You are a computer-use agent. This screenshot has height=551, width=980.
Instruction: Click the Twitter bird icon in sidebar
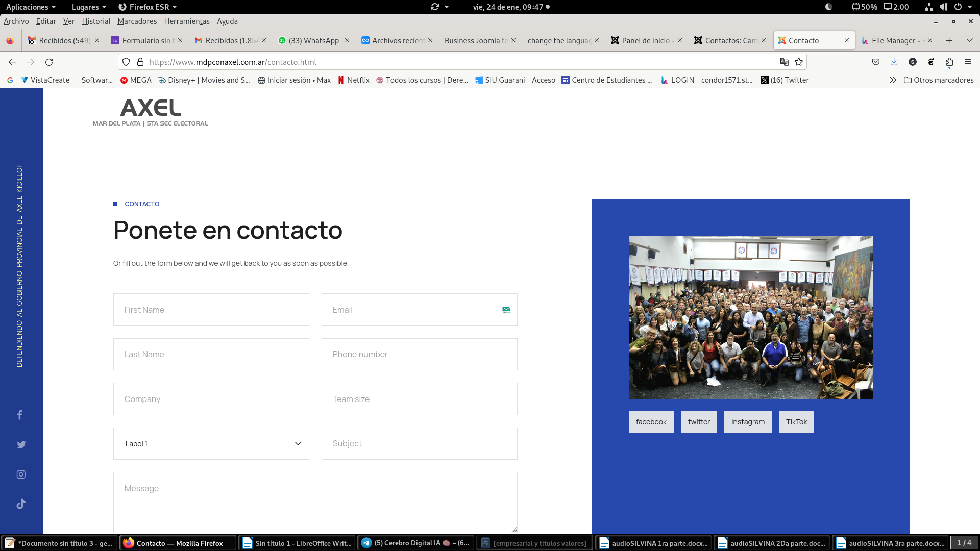(x=21, y=444)
